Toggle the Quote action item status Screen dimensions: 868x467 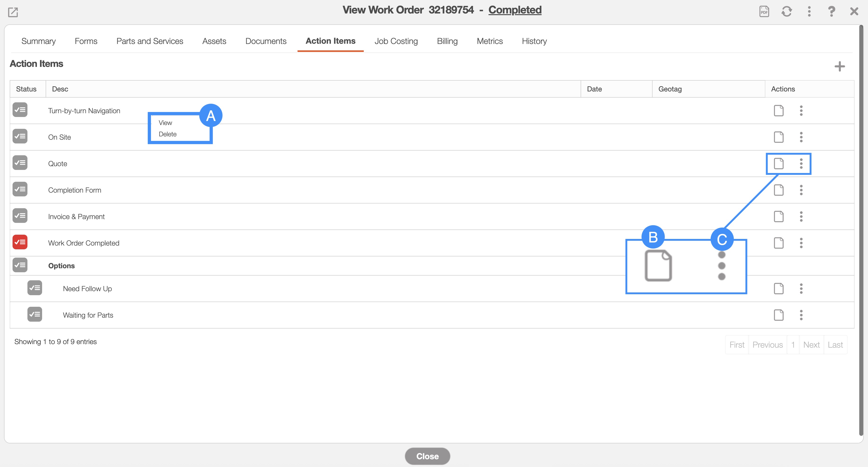click(x=20, y=163)
